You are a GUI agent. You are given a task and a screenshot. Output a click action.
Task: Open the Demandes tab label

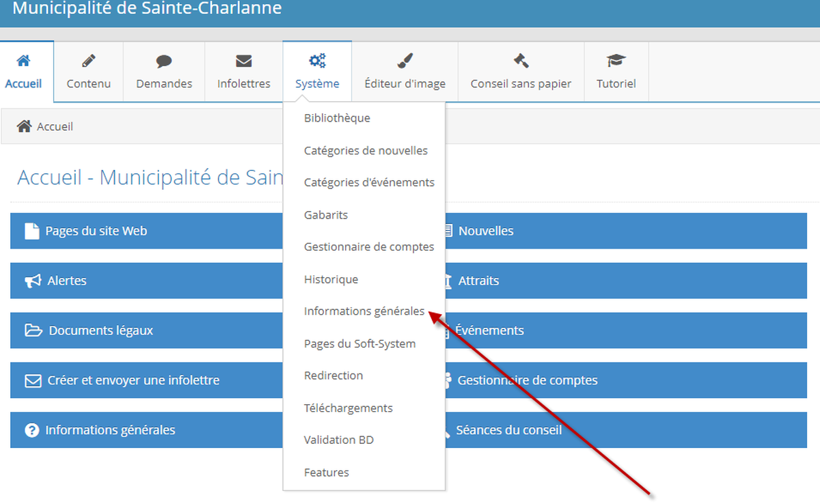point(164,84)
